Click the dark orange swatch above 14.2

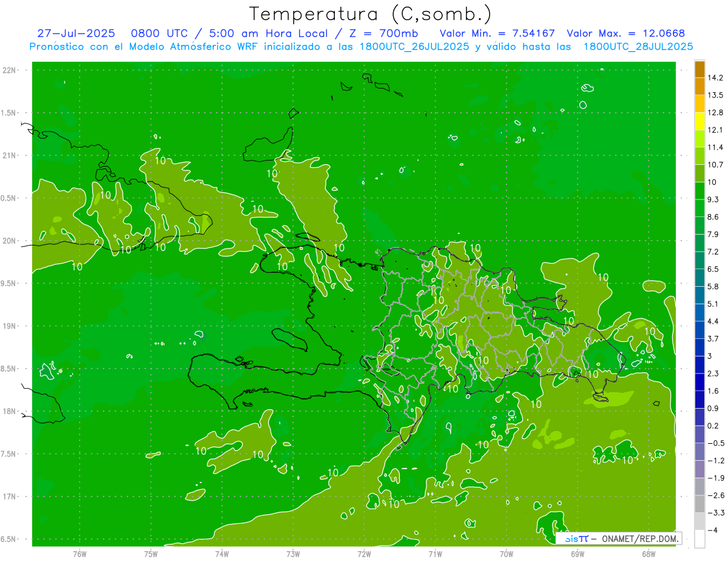pos(699,69)
